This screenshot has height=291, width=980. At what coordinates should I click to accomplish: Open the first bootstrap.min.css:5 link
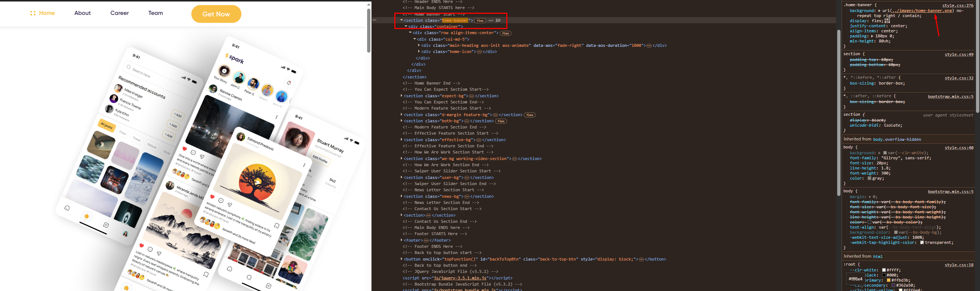click(x=950, y=97)
